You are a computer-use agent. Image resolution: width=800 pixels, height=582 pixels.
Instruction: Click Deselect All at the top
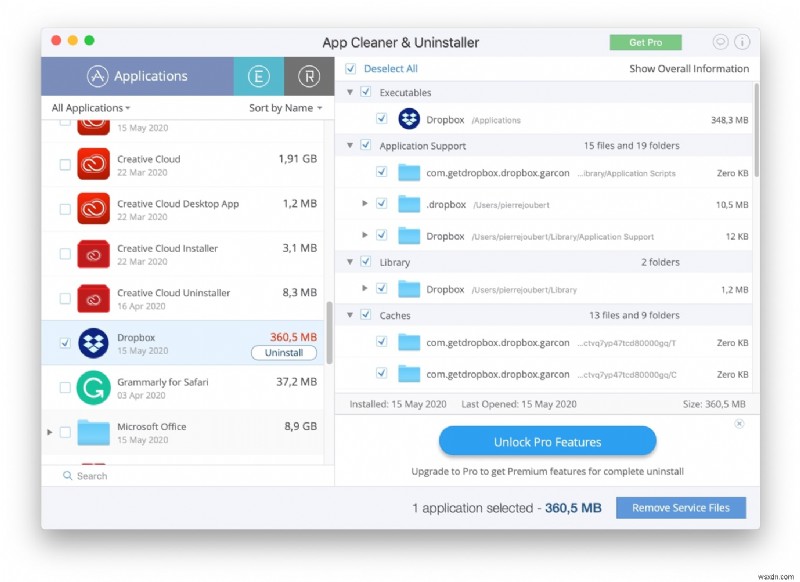point(392,68)
